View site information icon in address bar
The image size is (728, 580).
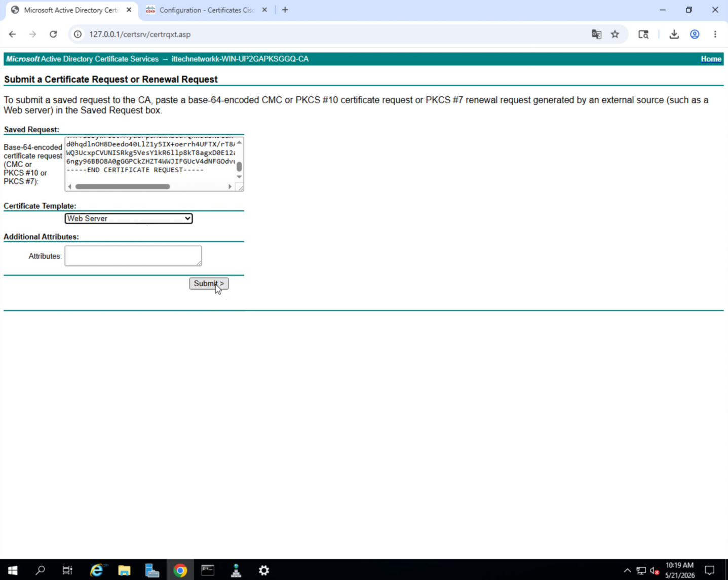tap(78, 34)
